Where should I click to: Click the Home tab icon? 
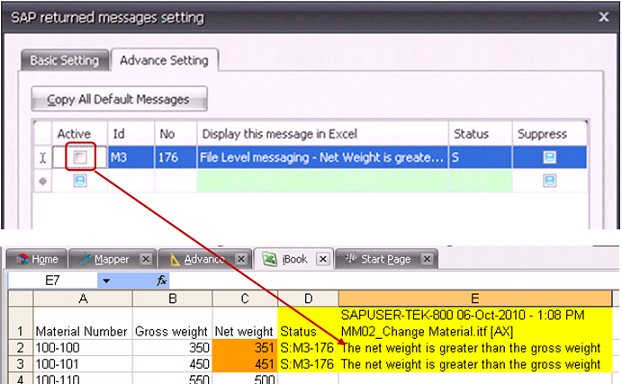click(x=22, y=259)
